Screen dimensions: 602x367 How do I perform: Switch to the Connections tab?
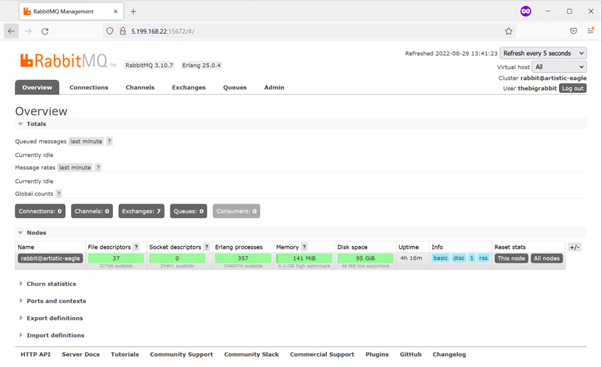[x=89, y=88]
